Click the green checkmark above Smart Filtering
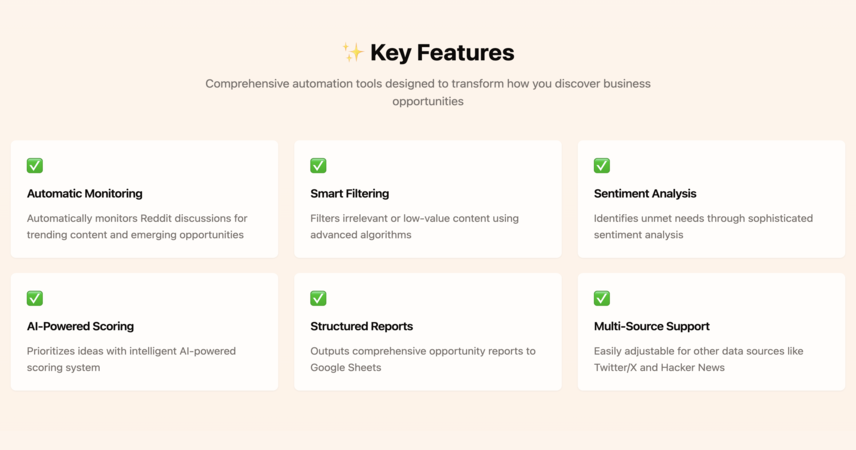Viewport: 856px width, 450px height. (x=318, y=165)
